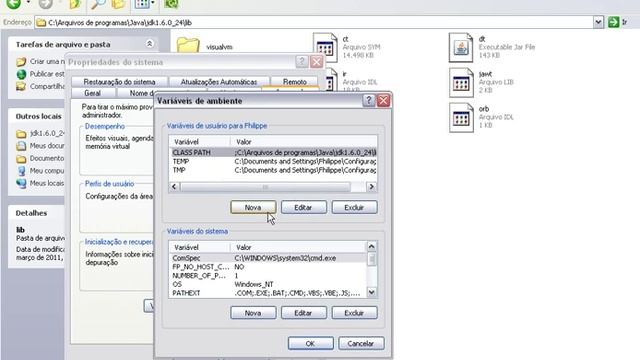Screen dimensions: 640x360
Task: Select the CLASS PATH user variable row
Action: (273, 152)
